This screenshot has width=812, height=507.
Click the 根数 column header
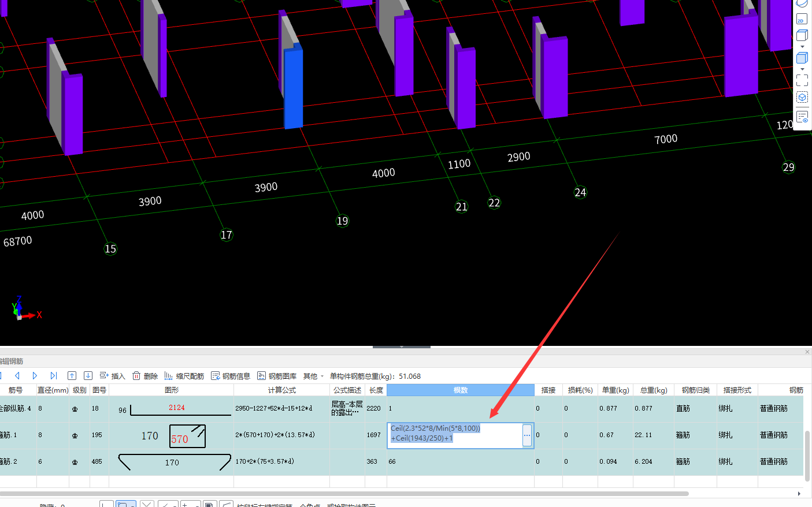(x=461, y=390)
